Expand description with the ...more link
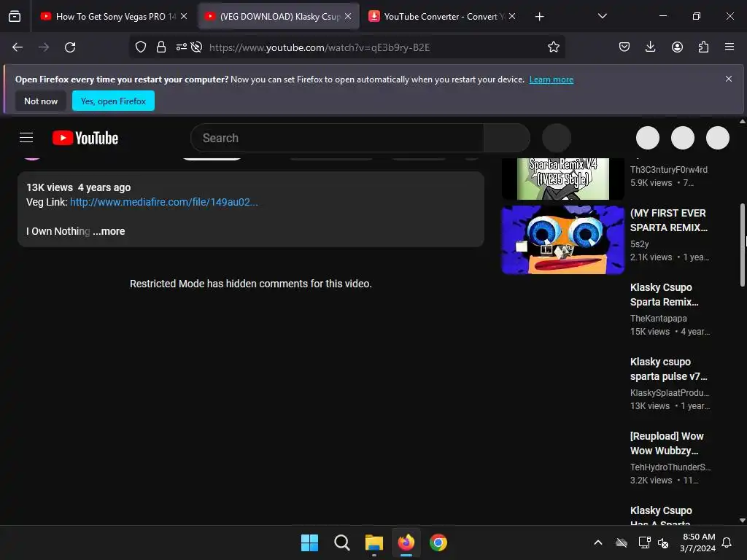 (109, 231)
